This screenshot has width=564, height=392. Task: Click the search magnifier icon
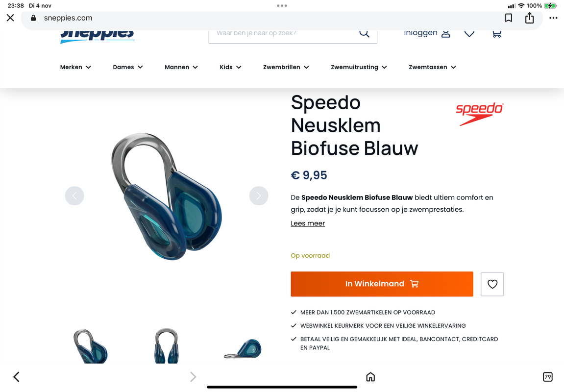364,33
